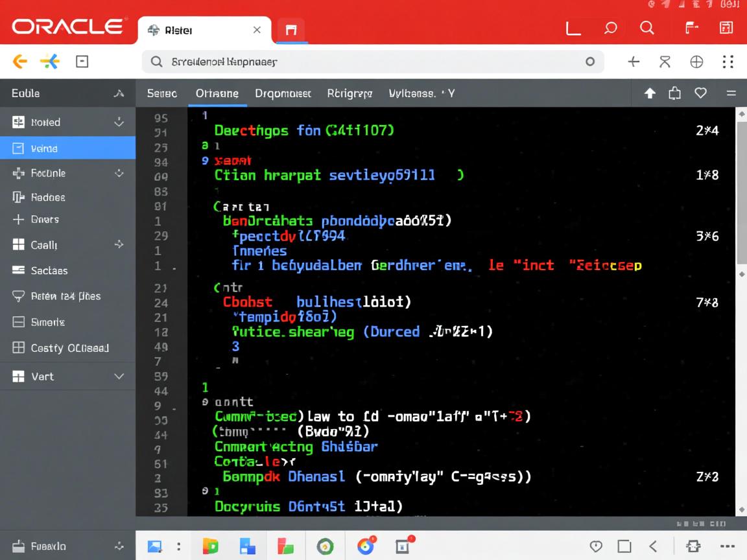The width and height of the screenshot is (747, 560).
Task: Click the magnifier icon in the red header
Action: (x=646, y=28)
